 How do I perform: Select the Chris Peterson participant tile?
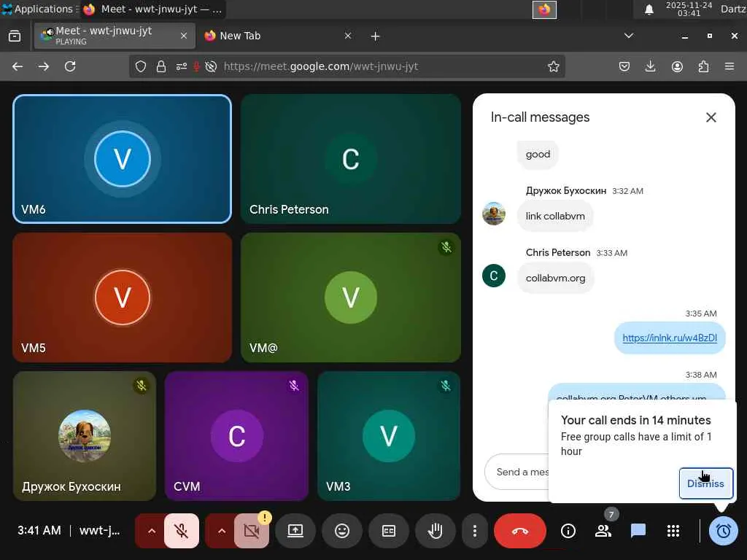(351, 158)
